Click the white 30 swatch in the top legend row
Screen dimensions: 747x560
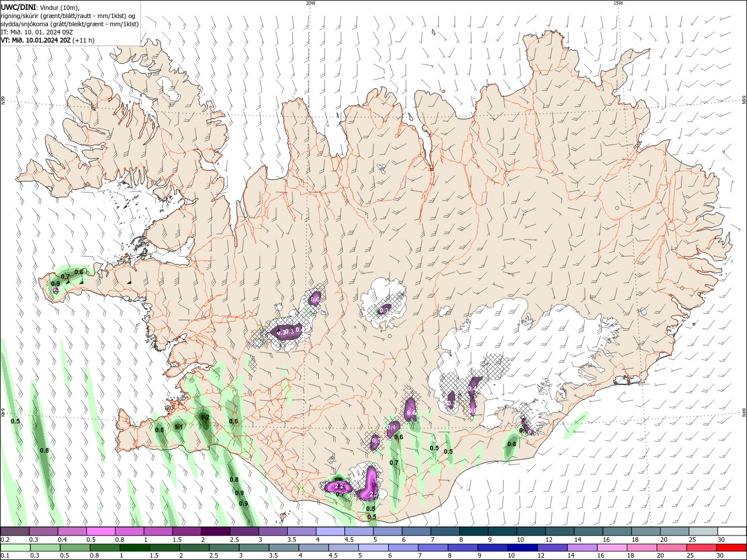732,531
